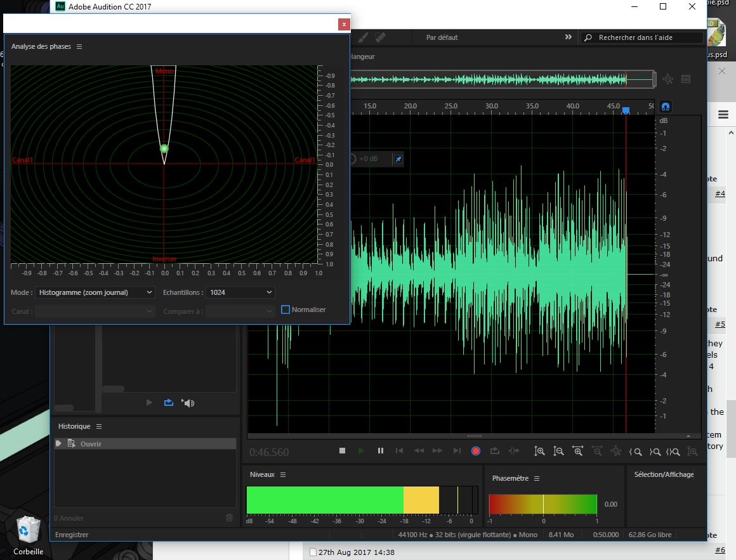Enable the Normaliser checkbox

(286, 309)
